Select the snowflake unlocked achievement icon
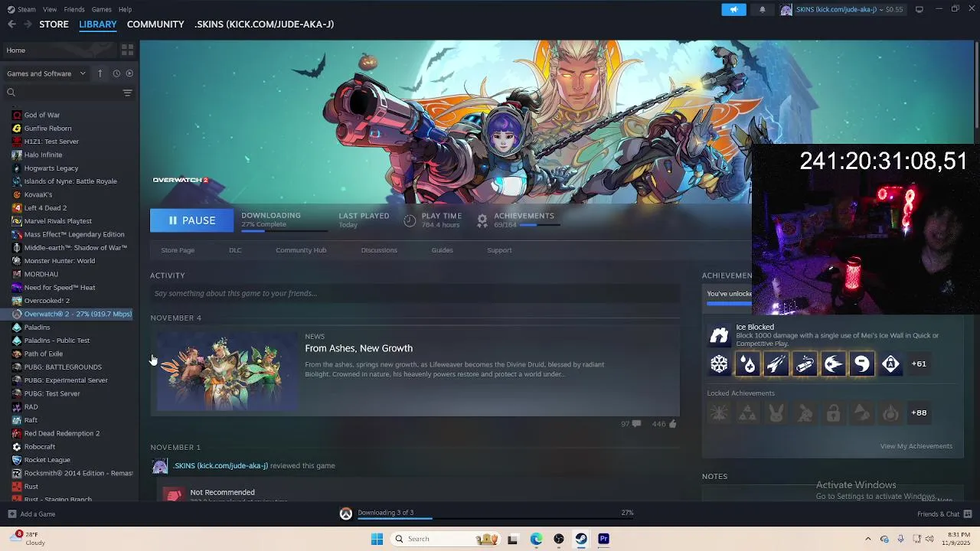 pos(719,364)
